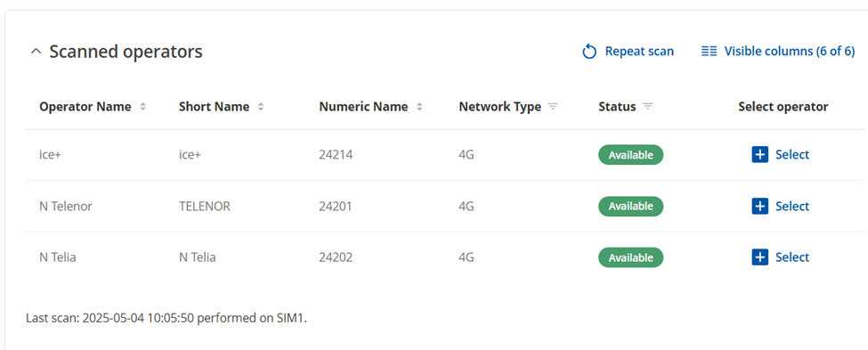Click the Available badge for N Telenor
Image resolution: width=868 pixels, height=350 pixels.
(x=630, y=206)
